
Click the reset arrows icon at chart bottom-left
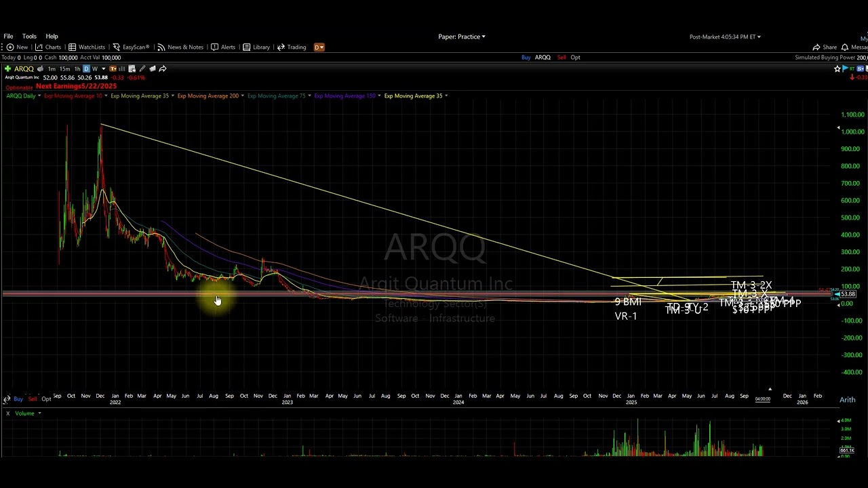coord(7,399)
